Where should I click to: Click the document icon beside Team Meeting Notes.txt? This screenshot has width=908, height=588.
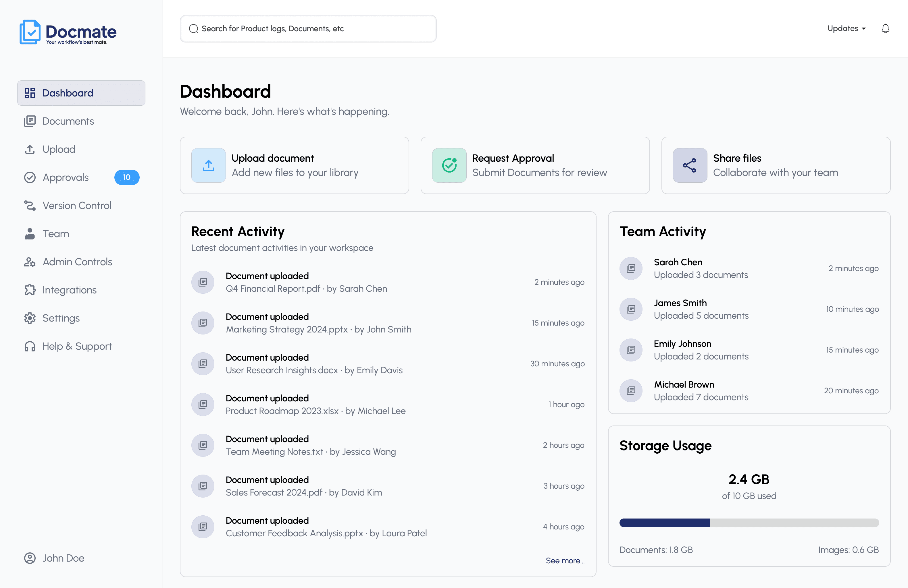(203, 445)
